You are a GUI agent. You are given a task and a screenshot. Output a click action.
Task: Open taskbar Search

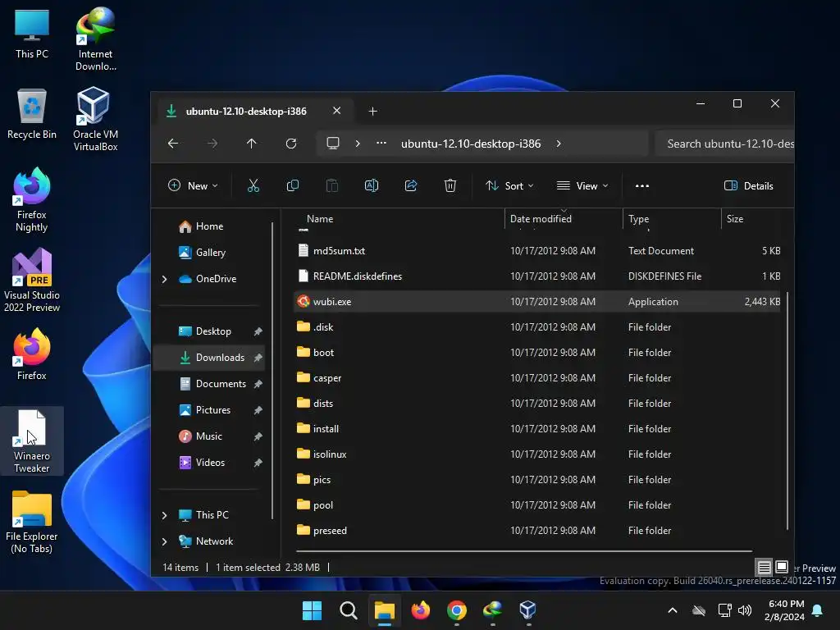click(x=348, y=609)
